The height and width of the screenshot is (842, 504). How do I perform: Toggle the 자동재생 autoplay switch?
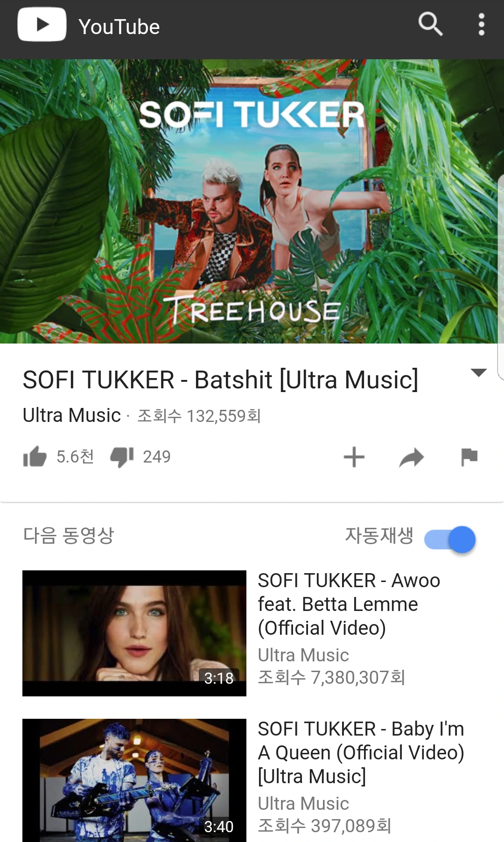[450, 540]
